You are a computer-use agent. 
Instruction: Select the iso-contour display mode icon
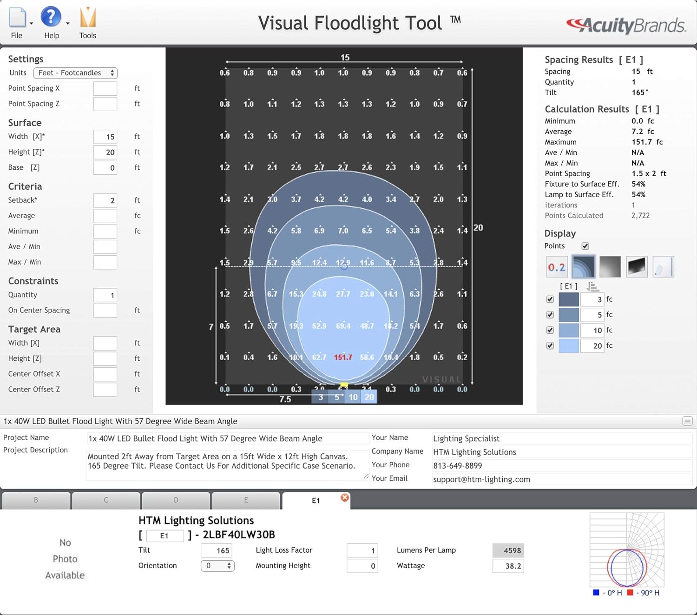point(583,267)
